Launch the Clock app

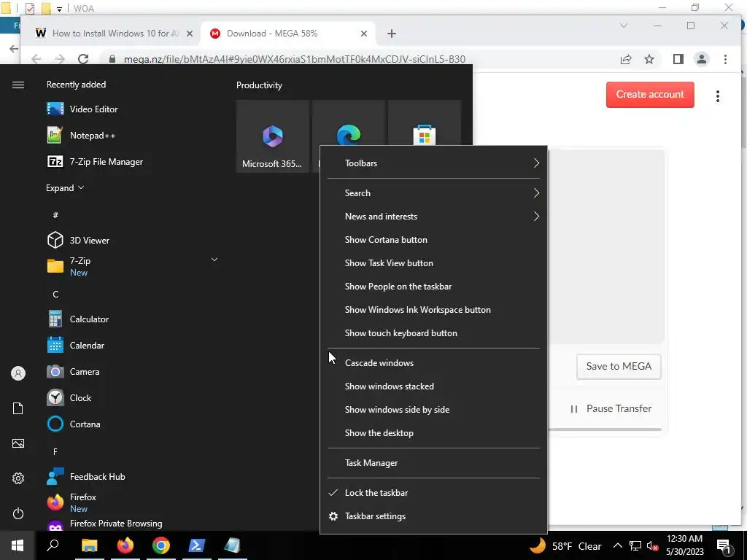point(69,397)
